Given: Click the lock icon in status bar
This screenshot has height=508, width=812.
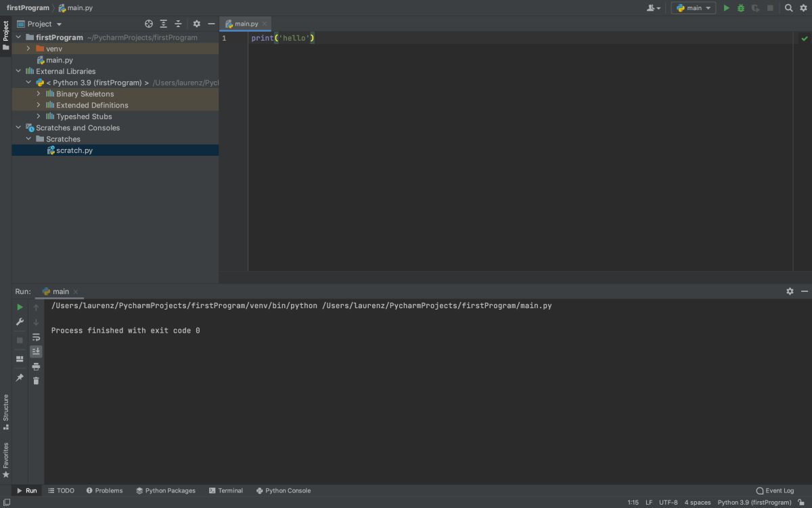Looking at the screenshot, I should coord(801,503).
